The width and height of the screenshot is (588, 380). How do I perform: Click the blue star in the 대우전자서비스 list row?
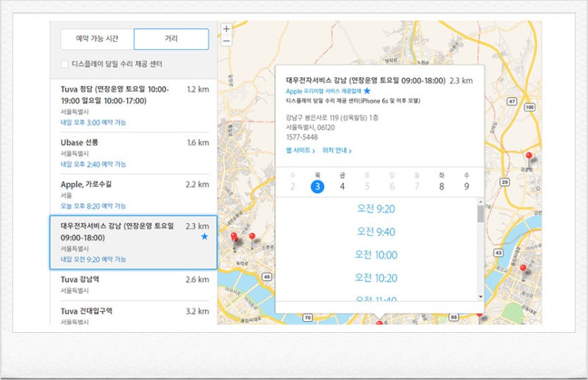(x=204, y=237)
